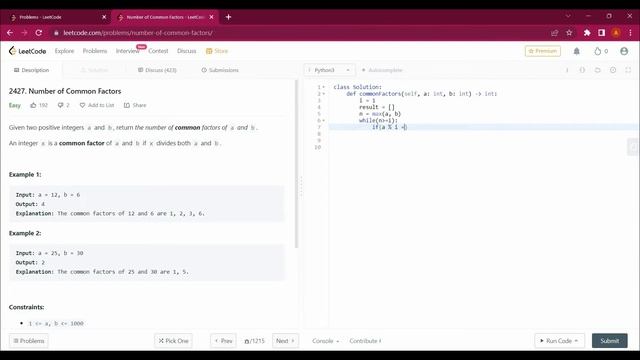Click the Easy difficulty label
Viewport: 640px width, 360px height.
(15, 105)
